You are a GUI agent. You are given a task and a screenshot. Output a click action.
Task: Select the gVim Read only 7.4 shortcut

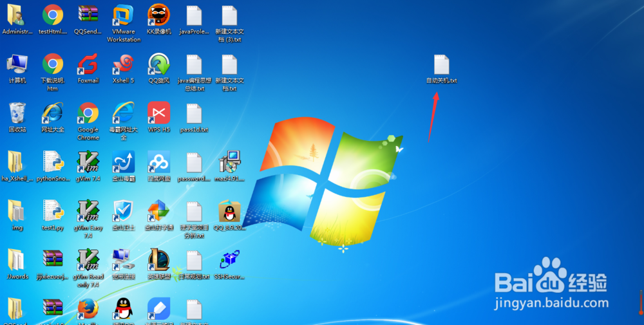(88, 268)
